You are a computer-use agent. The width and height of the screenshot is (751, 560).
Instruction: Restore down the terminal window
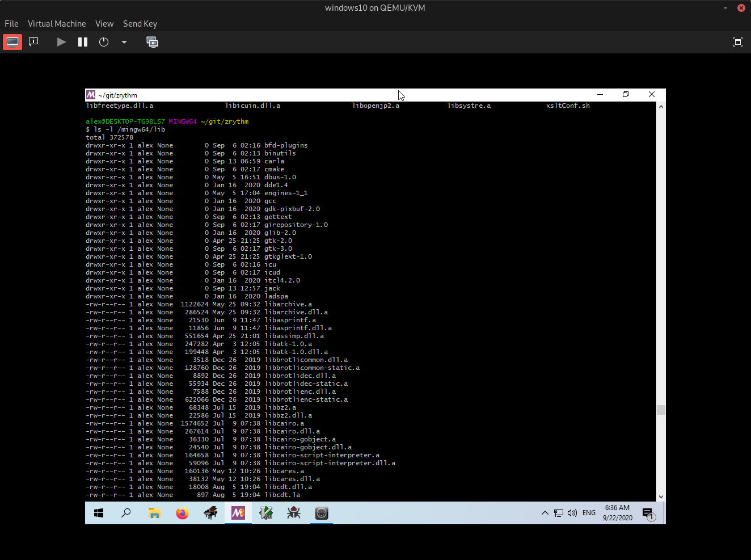tap(626, 95)
